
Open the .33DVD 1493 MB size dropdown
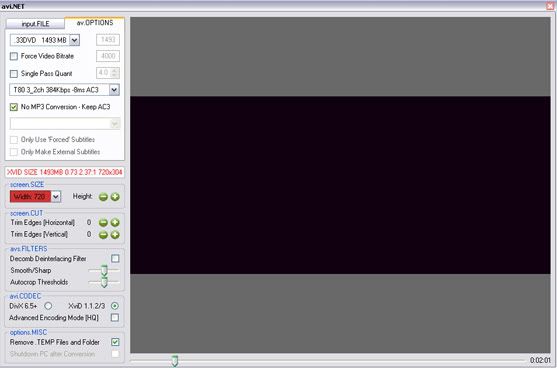point(74,40)
